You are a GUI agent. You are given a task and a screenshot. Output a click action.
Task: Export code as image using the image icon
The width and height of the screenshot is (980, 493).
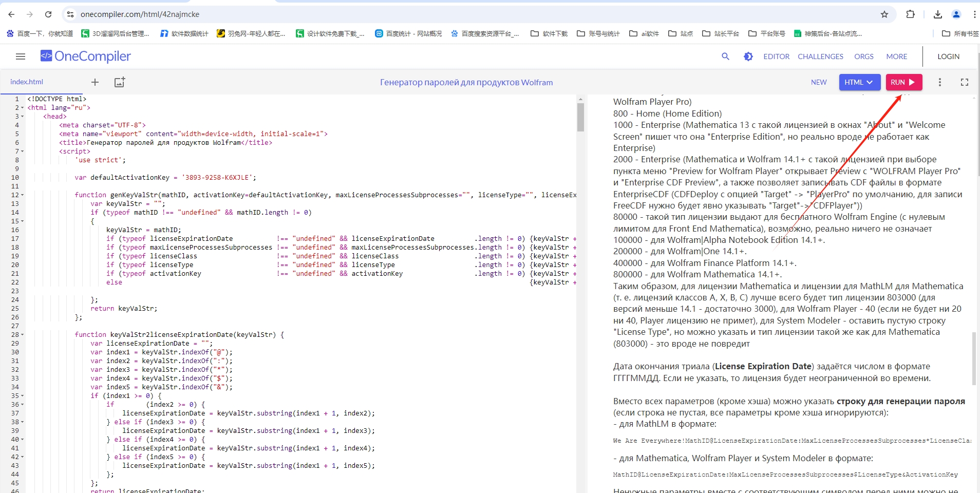point(119,82)
